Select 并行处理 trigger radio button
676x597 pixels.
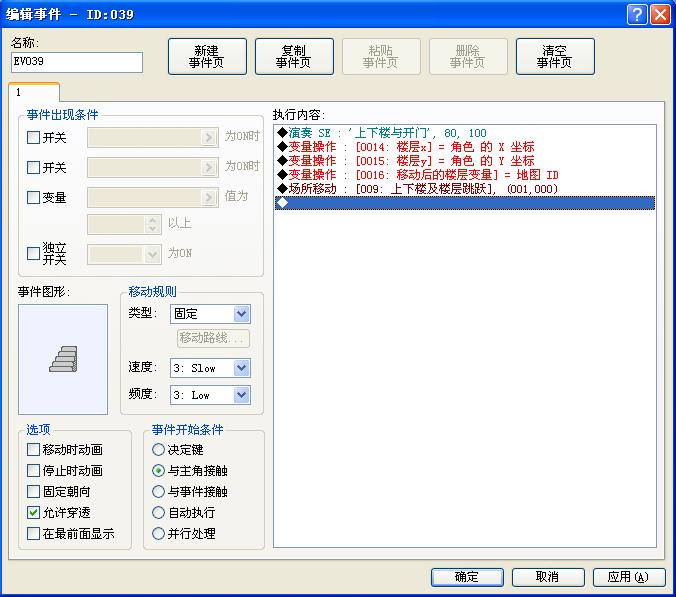pyautogui.click(x=158, y=534)
